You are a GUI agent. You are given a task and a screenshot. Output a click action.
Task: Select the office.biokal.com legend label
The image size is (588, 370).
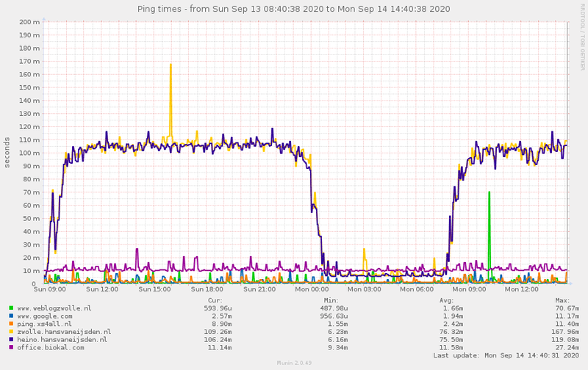click(x=51, y=347)
